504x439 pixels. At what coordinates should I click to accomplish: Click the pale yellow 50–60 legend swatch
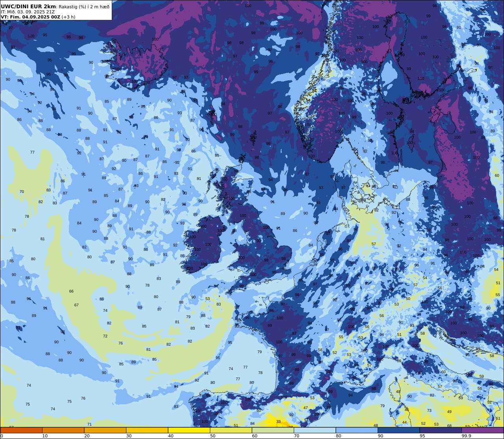click(x=231, y=430)
